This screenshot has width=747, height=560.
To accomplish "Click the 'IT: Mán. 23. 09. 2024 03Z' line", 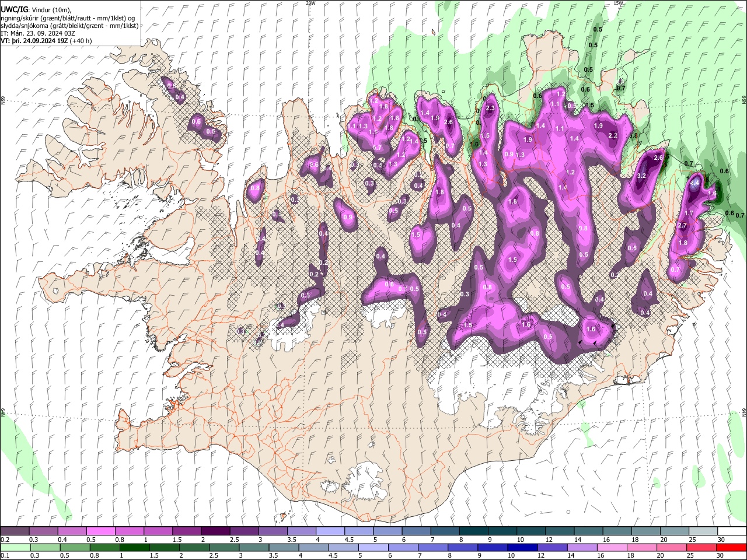I will (x=37, y=33).
